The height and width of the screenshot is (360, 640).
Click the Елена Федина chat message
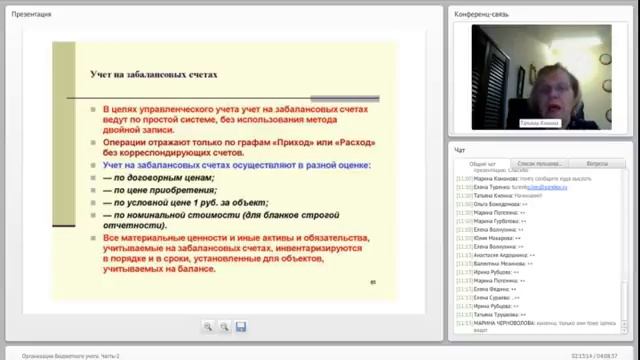click(486, 289)
